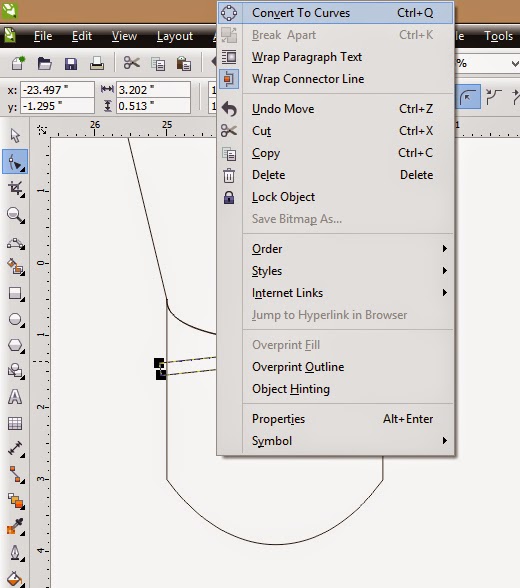The height and width of the screenshot is (588, 520).
Task: Click the Cut scissors toolbar icon
Action: point(132,63)
